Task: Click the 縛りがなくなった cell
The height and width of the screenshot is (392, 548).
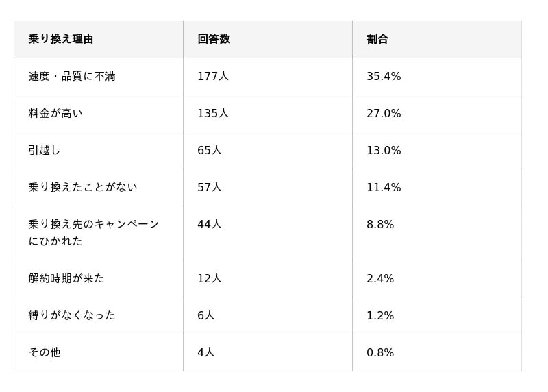Action: tap(72, 315)
